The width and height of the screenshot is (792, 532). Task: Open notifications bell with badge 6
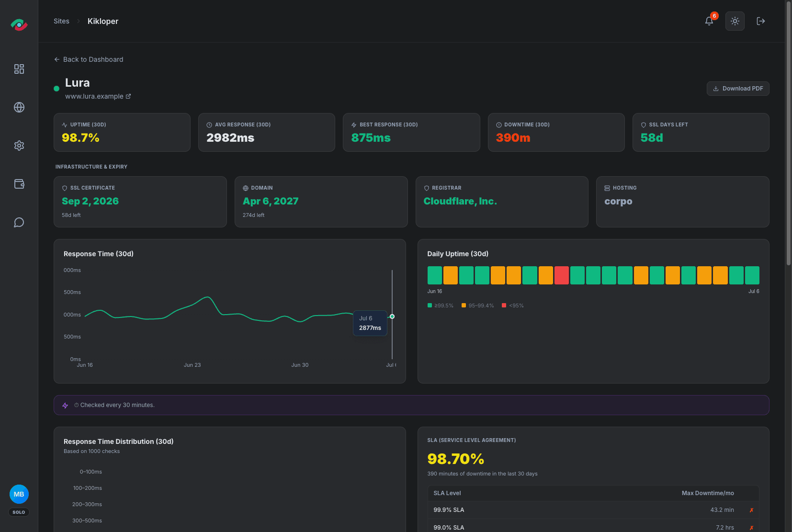[709, 21]
